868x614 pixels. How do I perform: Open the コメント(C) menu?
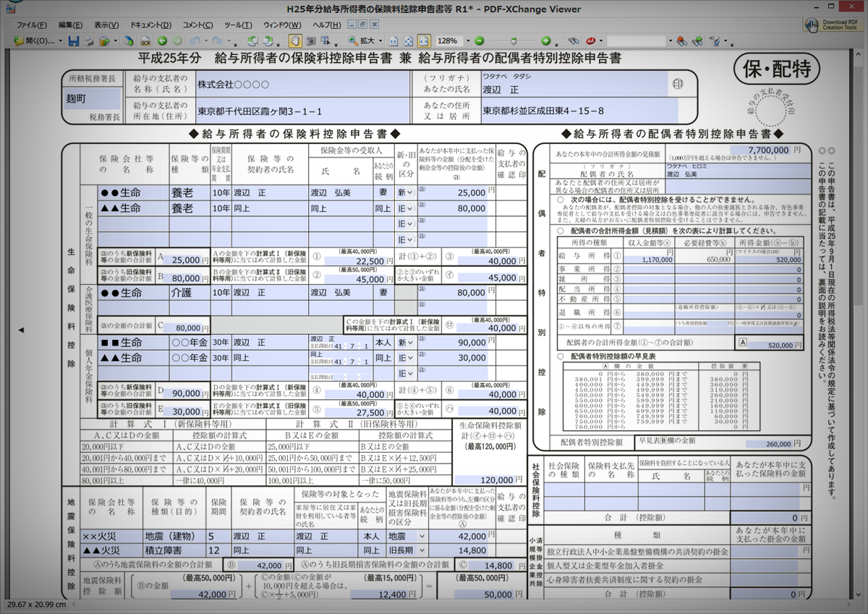198,25
